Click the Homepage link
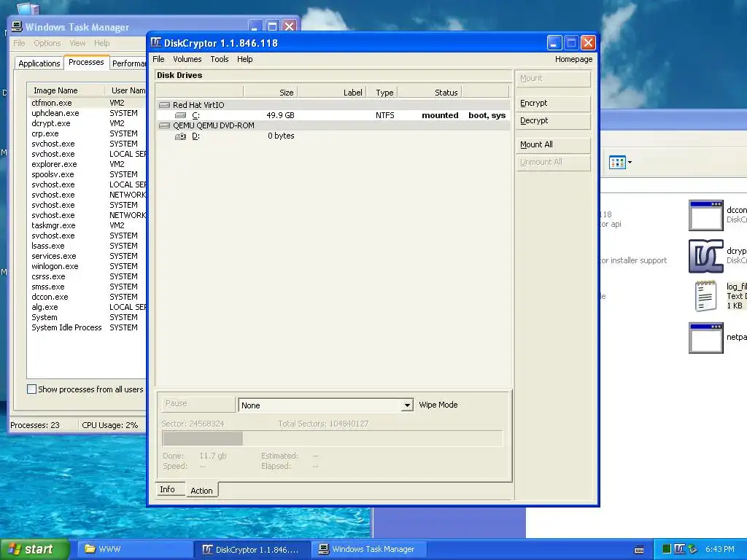This screenshot has width=747, height=560. click(573, 59)
